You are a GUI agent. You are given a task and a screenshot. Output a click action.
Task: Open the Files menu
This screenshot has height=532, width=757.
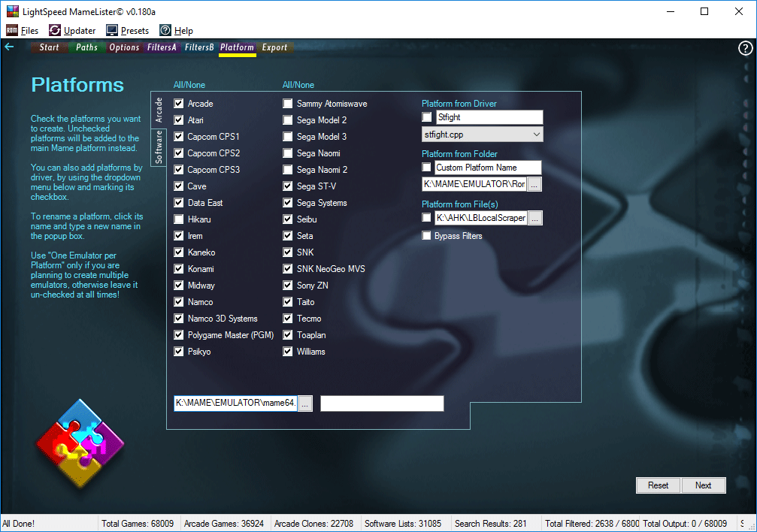pyautogui.click(x=29, y=30)
